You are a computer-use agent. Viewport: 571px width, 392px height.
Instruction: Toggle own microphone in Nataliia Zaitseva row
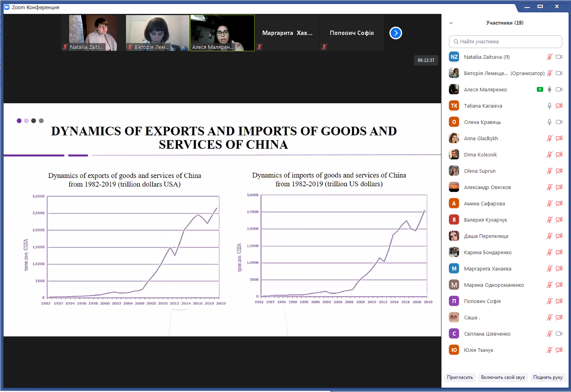tap(549, 57)
